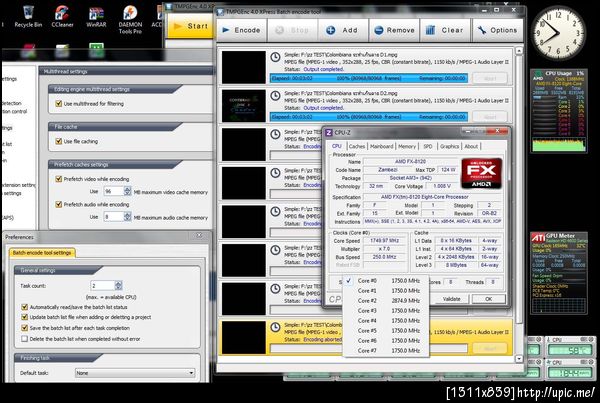Adjust the video cache memory stepper
The image size is (600, 403).
127,191
